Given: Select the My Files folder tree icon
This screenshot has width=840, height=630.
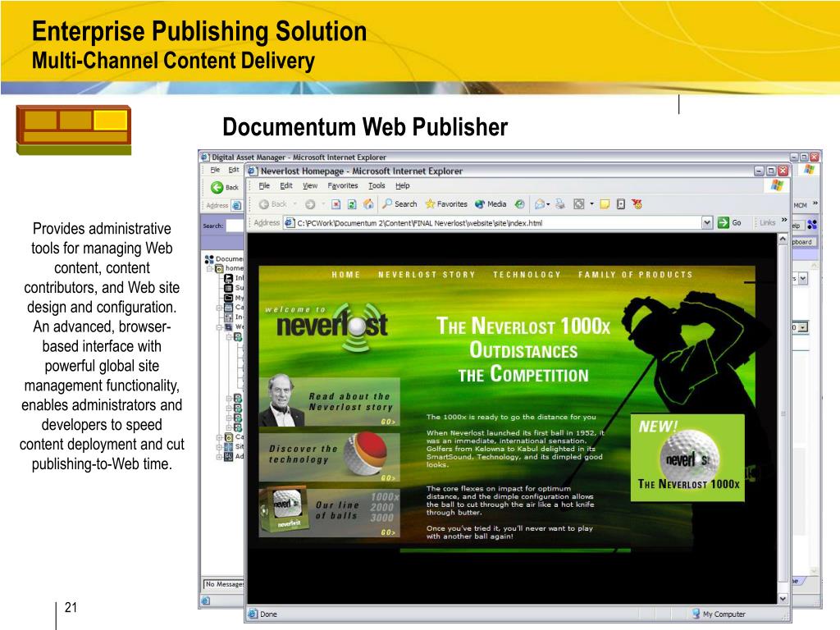Looking at the screenshot, I should (x=228, y=298).
